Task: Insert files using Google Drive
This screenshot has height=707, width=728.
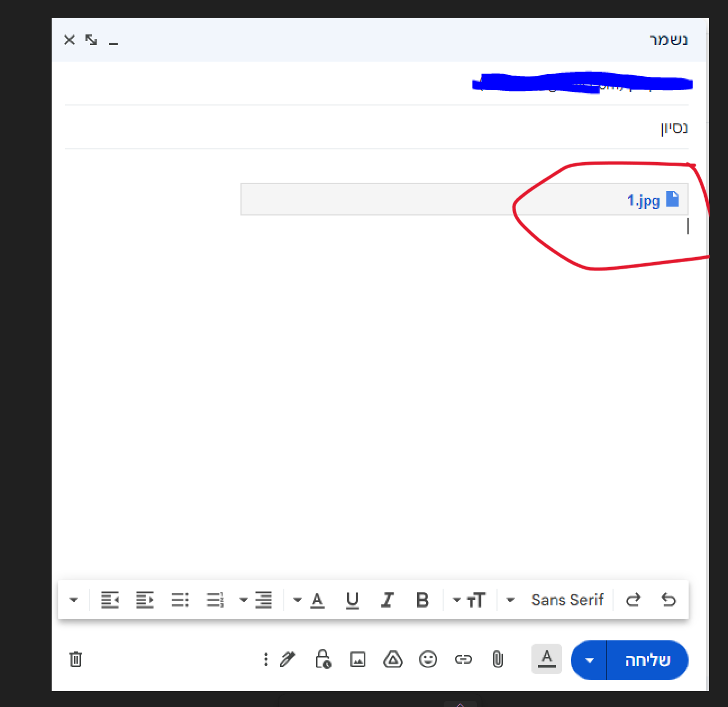Action: click(x=393, y=659)
